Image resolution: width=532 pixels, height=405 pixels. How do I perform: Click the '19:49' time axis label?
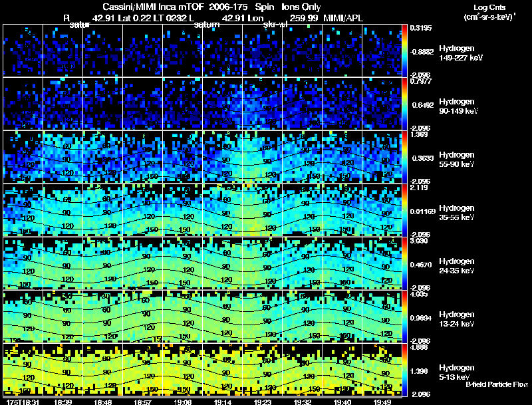click(382, 402)
